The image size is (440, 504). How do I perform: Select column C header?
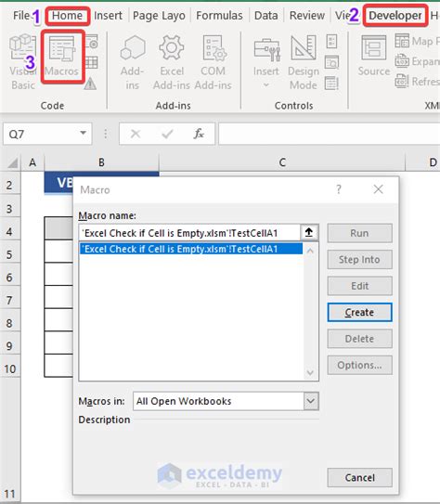point(282,162)
